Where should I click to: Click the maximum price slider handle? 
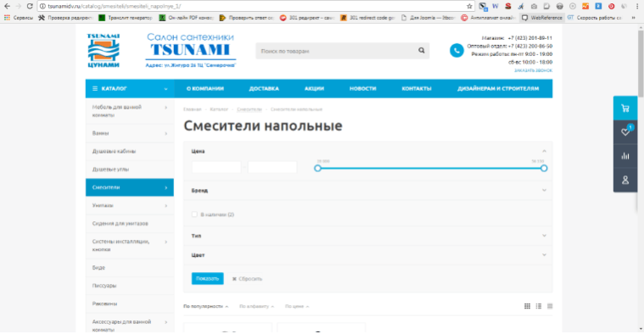544,168
